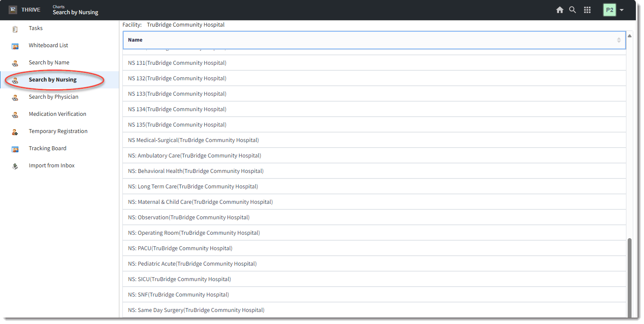Go to the Home icon
The image size is (644, 324).
pyautogui.click(x=560, y=10)
